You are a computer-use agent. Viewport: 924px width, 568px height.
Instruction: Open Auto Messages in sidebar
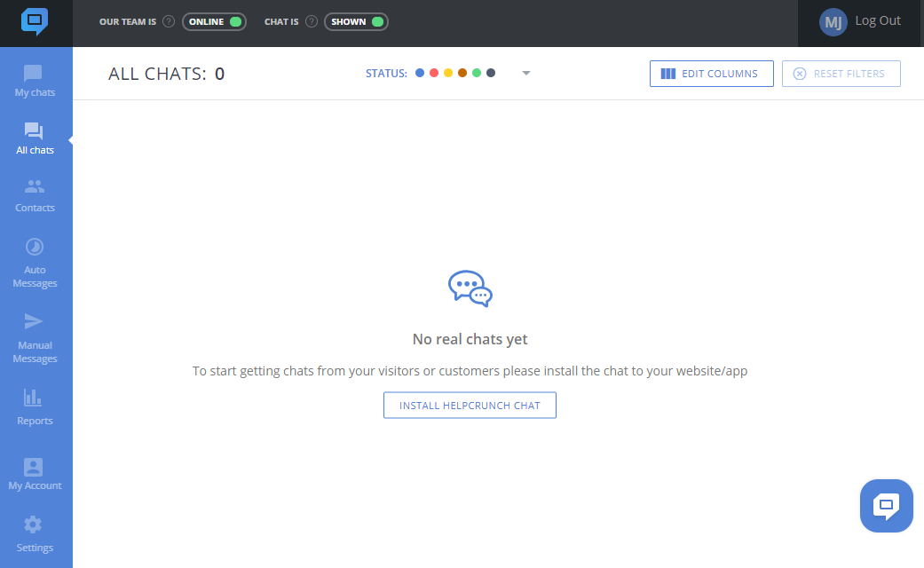[x=35, y=263]
